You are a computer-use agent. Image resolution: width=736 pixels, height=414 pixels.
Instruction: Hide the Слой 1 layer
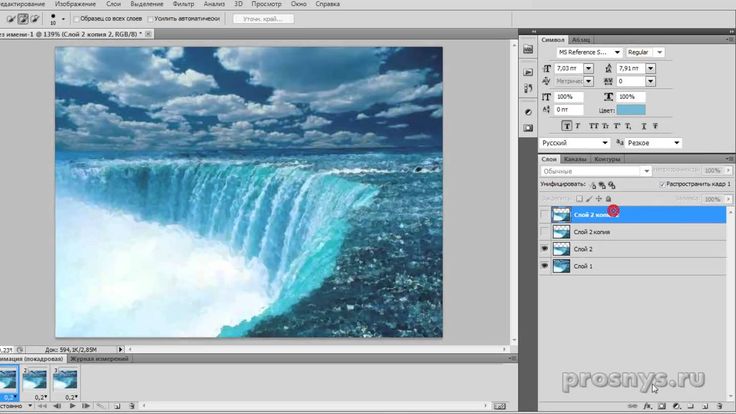pos(544,266)
